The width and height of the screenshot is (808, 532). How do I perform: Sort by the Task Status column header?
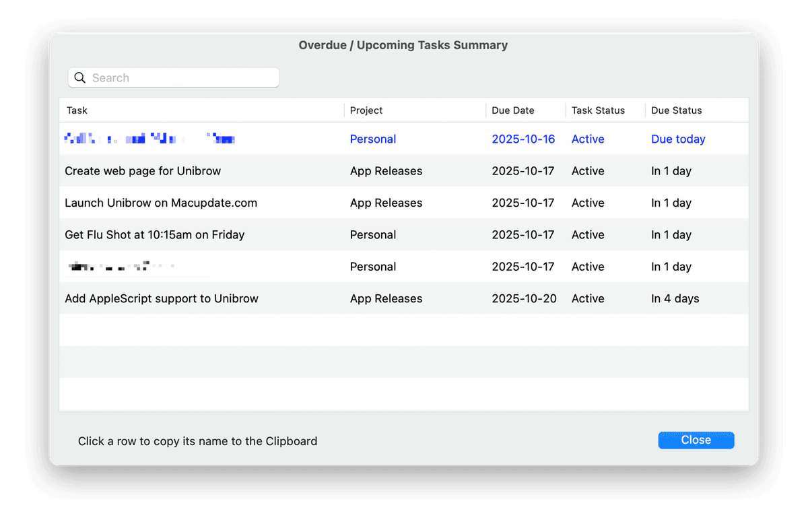(x=598, y=110)
